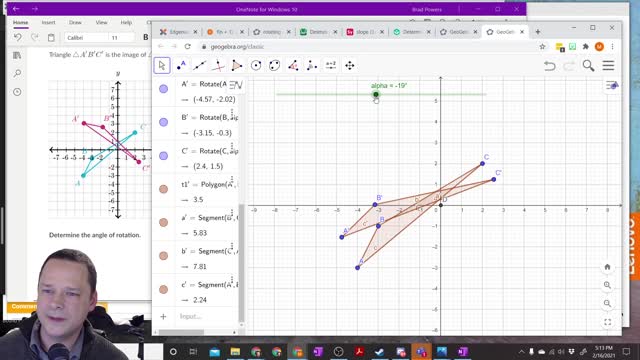Select the Move arrow tool in GeoGebra
The width and height of the screenshot is (640, 360).
point(162,65)
